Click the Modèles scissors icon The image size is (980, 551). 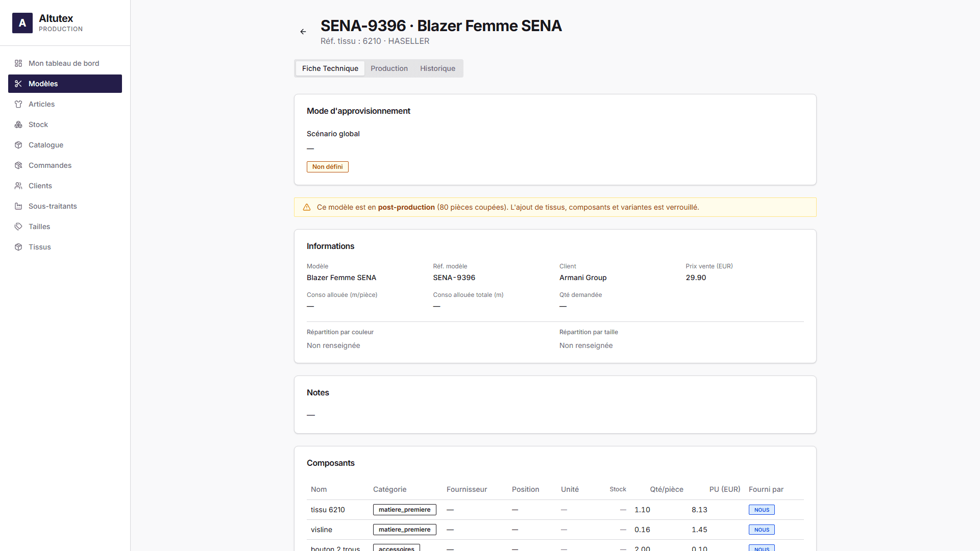point(18,84)
